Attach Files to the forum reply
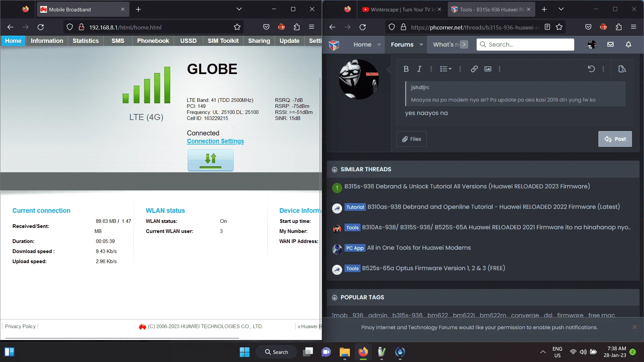The image size is (644, 362). [411, 139]
